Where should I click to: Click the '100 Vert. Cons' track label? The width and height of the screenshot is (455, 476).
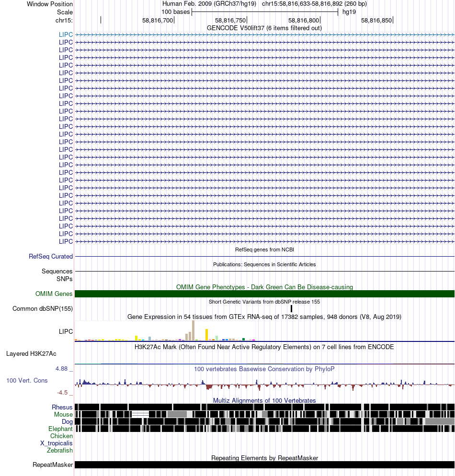tap(27, 380)
